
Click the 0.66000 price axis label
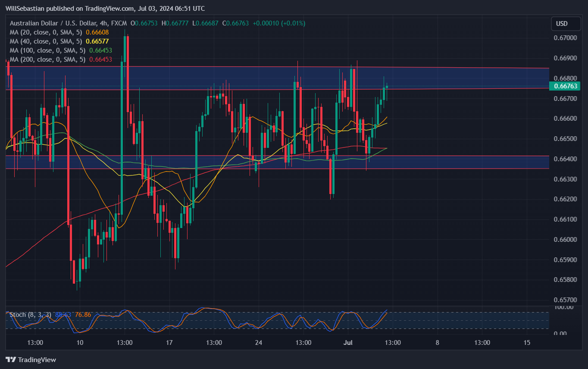[565, 240]
